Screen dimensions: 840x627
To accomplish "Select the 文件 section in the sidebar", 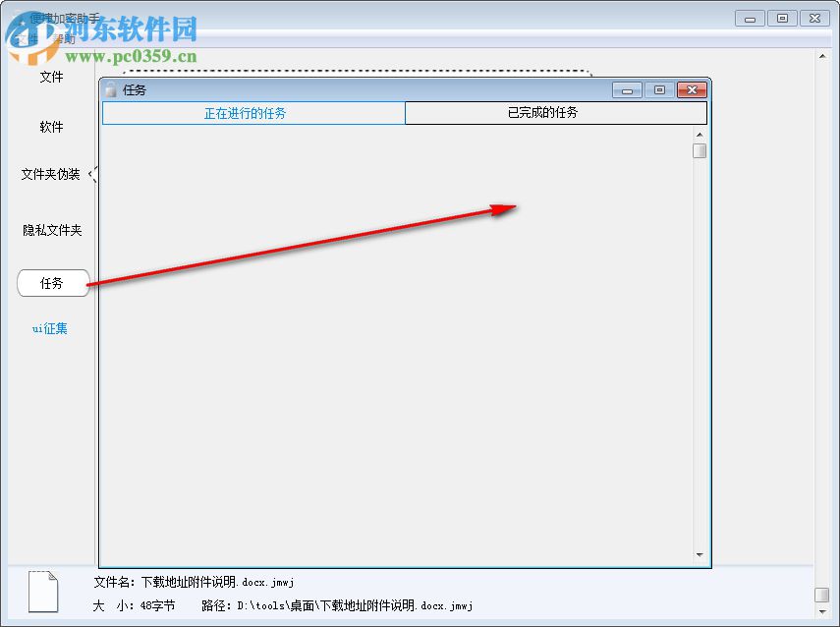I will click(x=50, y=77).
